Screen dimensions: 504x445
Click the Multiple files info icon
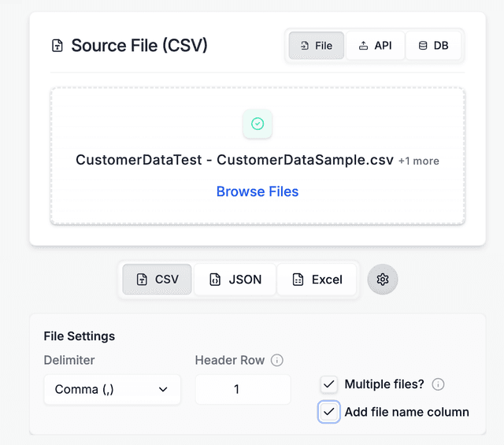click(x=438, y=384)
